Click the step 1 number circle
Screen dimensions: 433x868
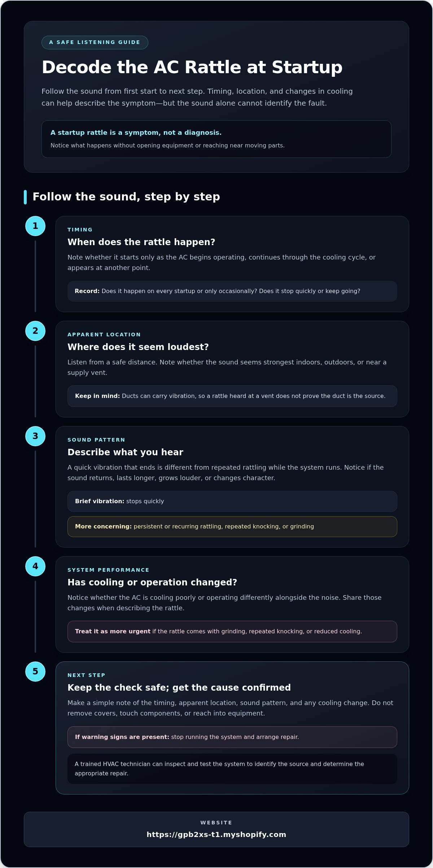(x=35, y=226)
